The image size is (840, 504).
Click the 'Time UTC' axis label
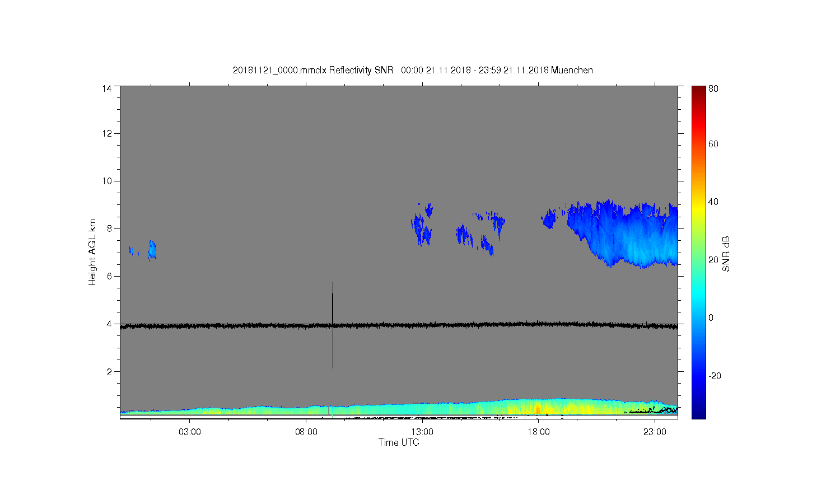(x=399, y=442)
